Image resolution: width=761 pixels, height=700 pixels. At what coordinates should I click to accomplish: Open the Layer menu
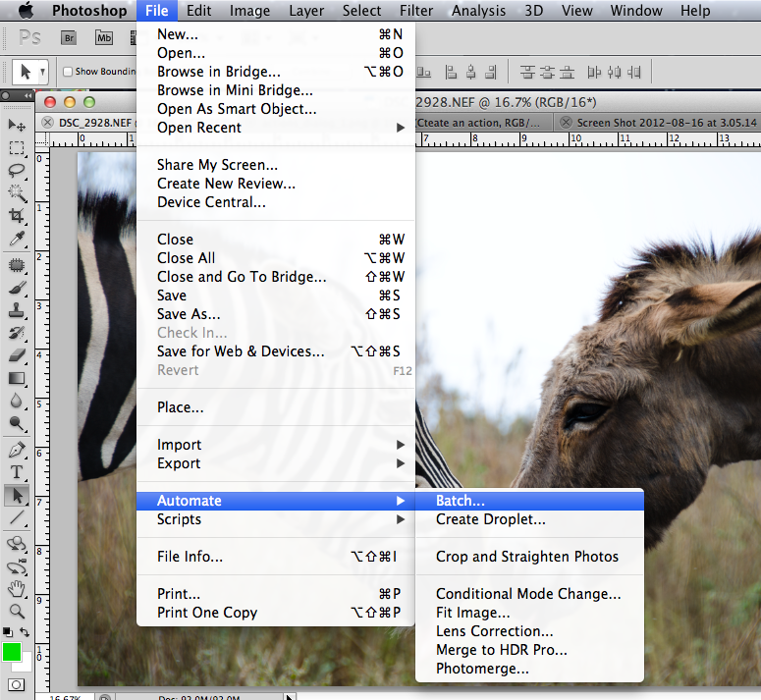[306, 11]
